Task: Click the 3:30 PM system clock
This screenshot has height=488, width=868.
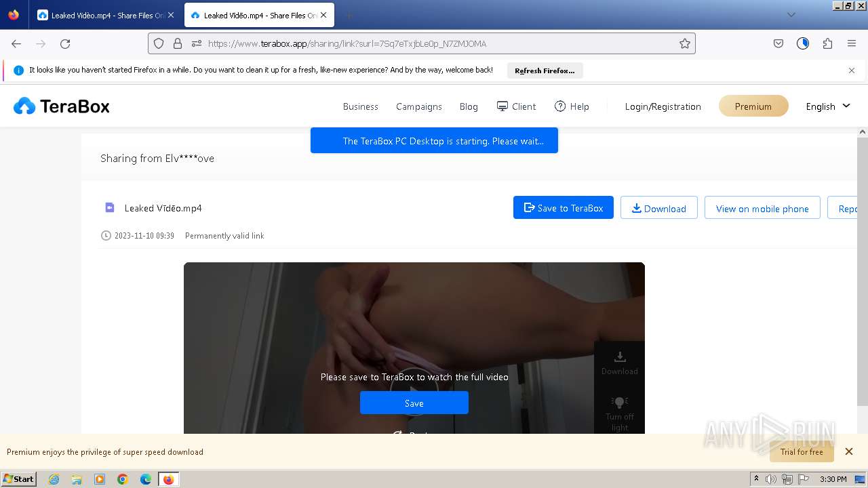Action: point(833,479)
